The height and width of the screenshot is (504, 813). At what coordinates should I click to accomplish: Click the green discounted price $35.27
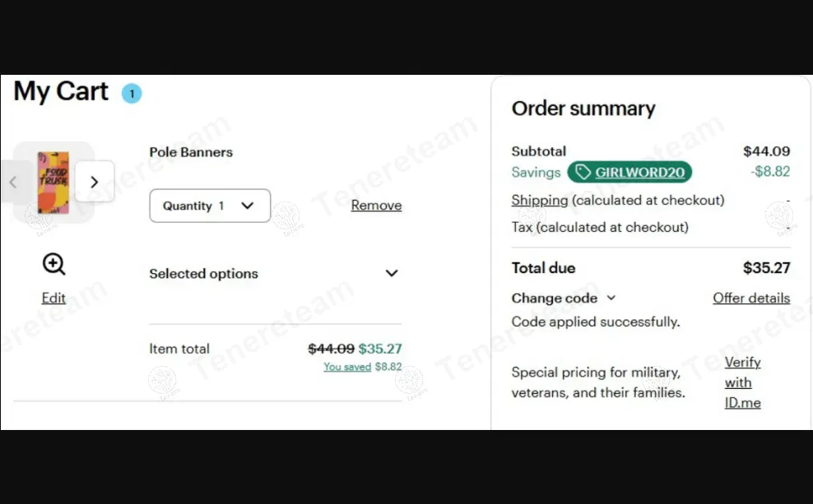pyautogui.click(x=380, y=349)
